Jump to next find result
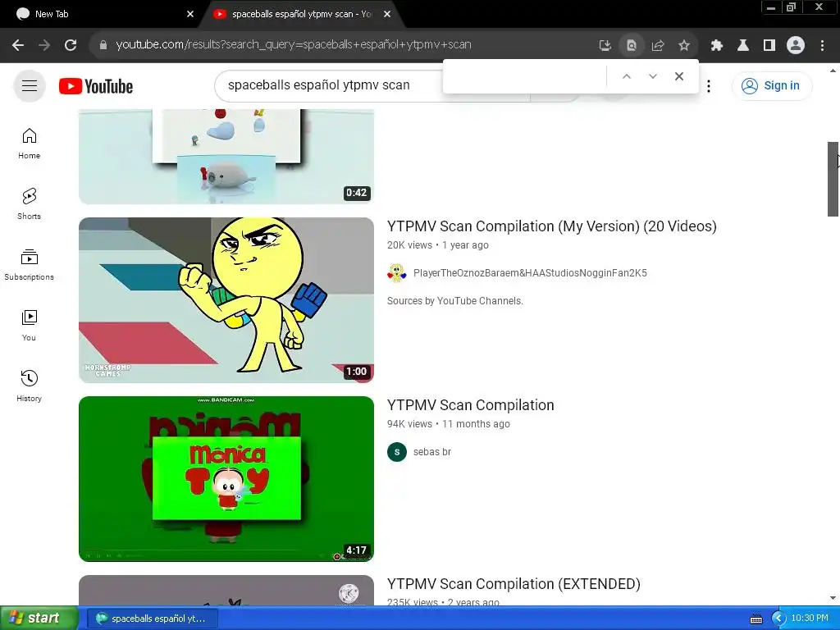 click(652, 76)
